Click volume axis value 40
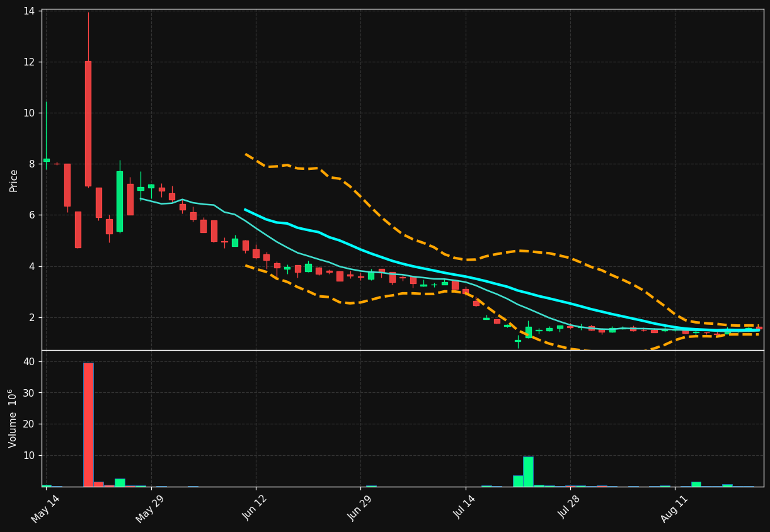Viewport: 770px width, 532px height. pyautogui.click(x=29, y=362)
